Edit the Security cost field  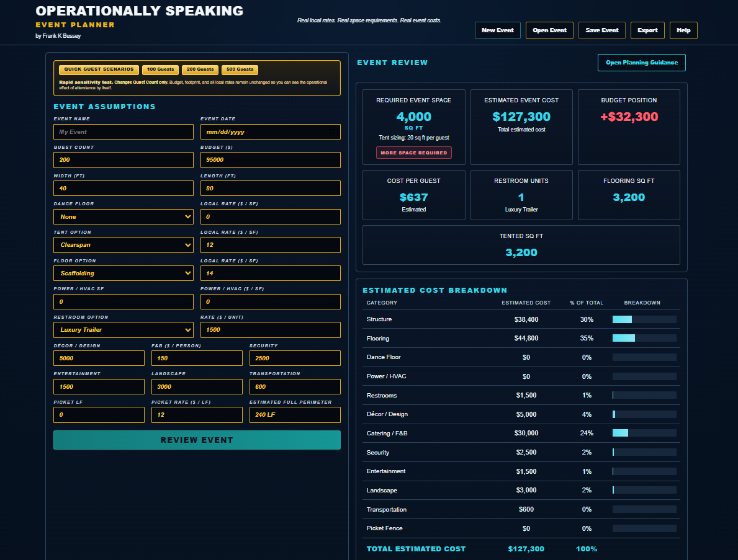pyautogui.click(x=295, y=358)
